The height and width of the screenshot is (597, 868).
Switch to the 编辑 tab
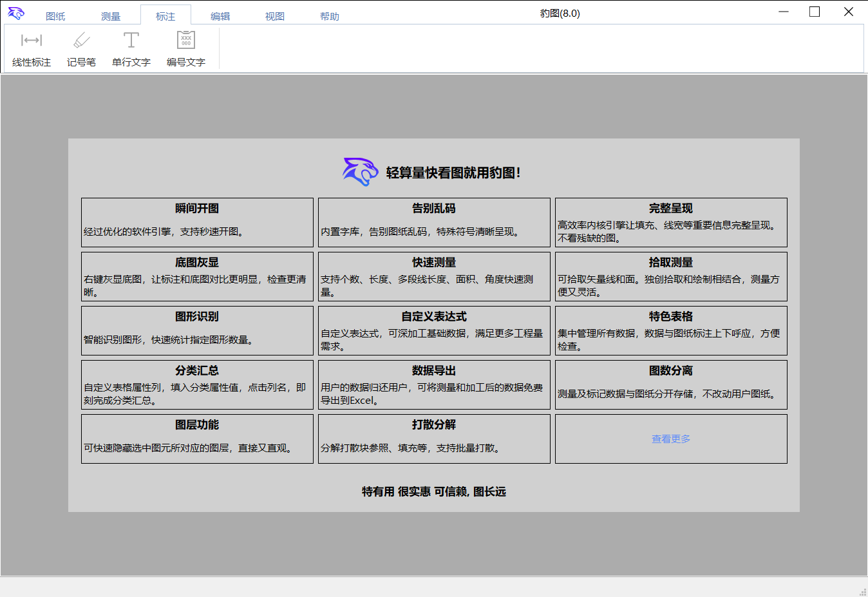[220, 16]
